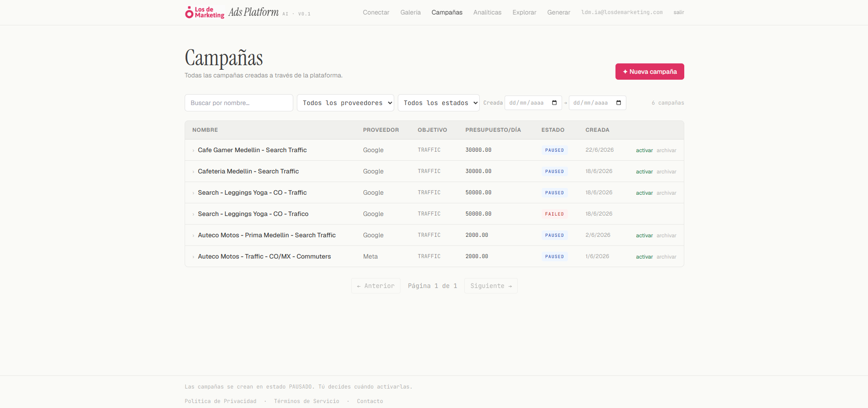Viewport: 868px width, 408px height.
Task: Expand the Cafe Gamer Medellin campaign row
Action: click(193, 150)
